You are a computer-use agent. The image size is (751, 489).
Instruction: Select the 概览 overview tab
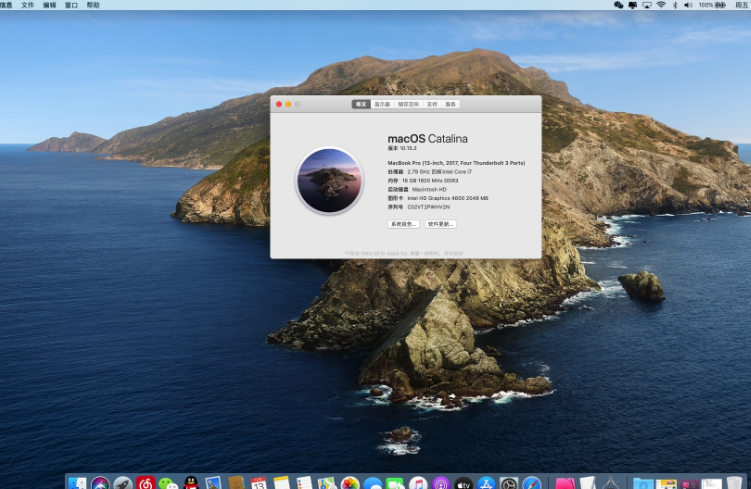point(361,104)
